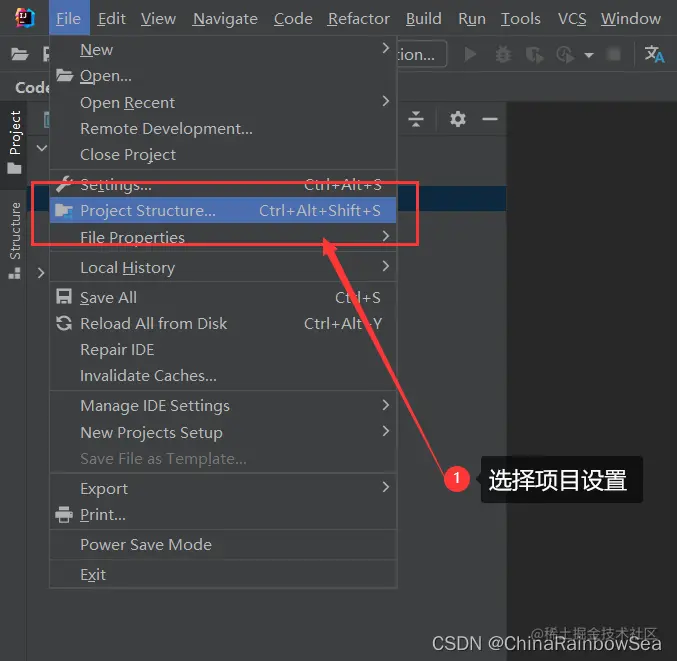This screenshot has height=661, width=677.
Task: Expand New Projects Setup submenu
Action: click(x=223, y=432)
